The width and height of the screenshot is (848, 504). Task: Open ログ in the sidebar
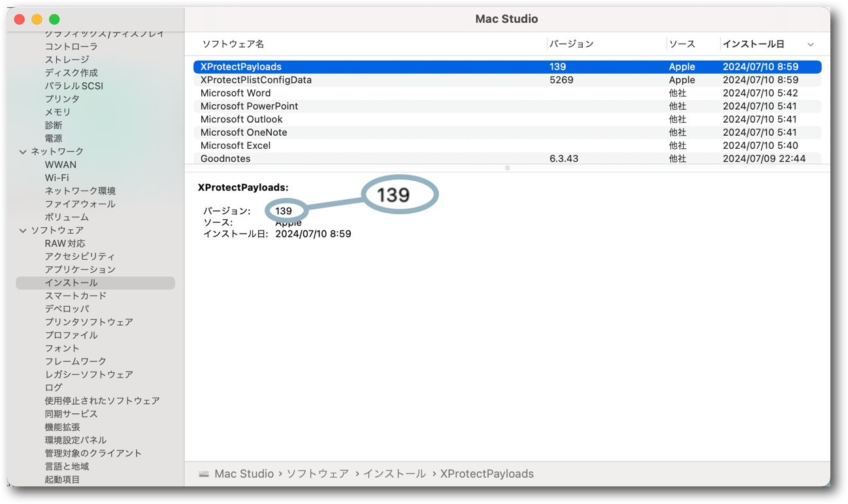point(54,387)
